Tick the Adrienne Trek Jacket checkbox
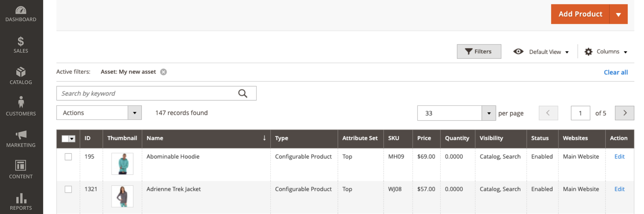Viewport: 644px width, 214px height. (68, 189)
